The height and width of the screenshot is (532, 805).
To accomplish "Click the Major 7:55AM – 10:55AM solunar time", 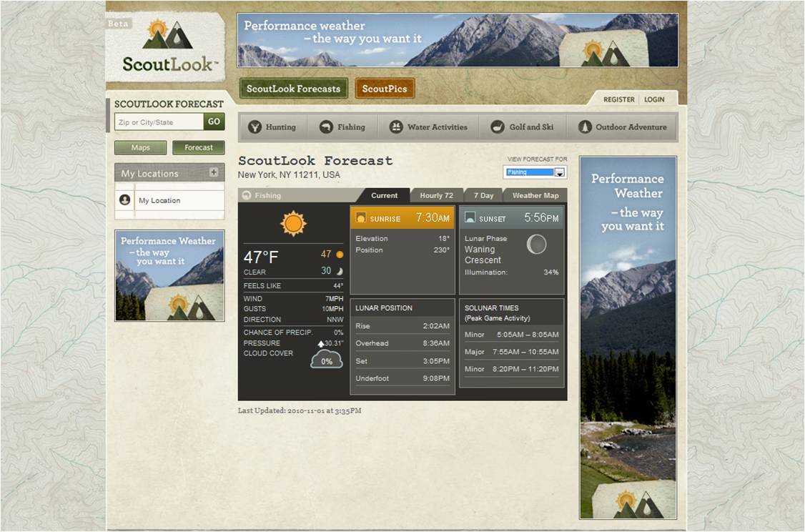I will 511,352.
